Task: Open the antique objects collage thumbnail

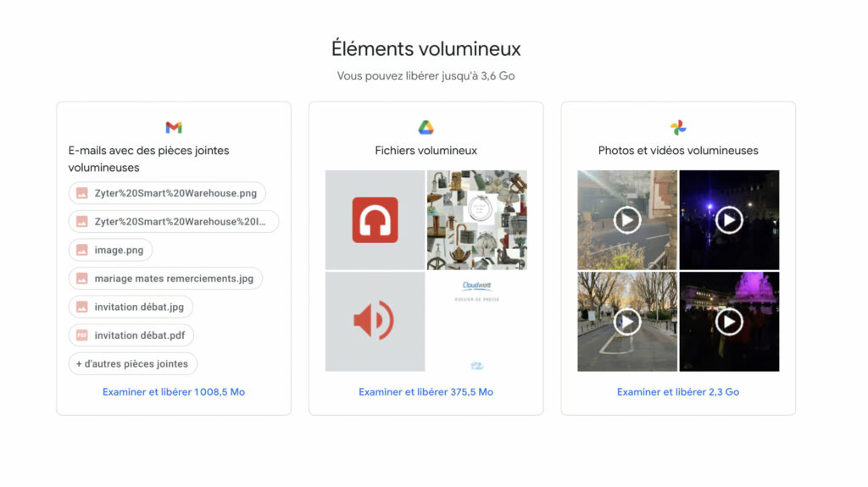Action: [x=476, y=220]
